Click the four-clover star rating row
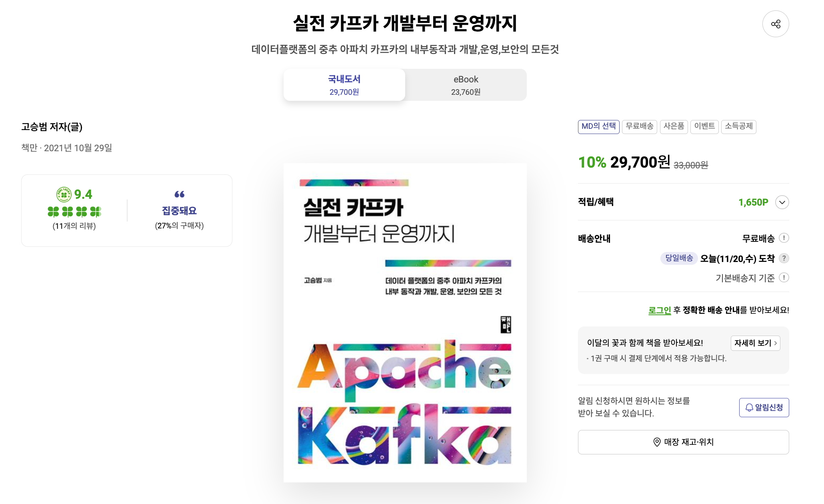 (74, 211)
